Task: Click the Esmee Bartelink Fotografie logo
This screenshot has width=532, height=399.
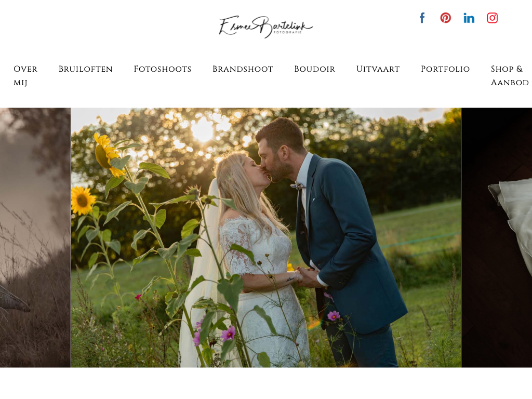Action: [x=265, y=26]
